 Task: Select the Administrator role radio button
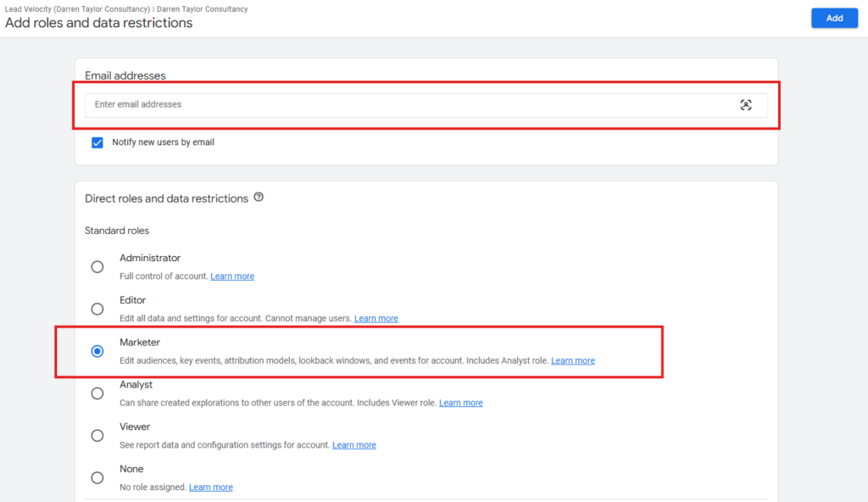click(x=97, y=266)
